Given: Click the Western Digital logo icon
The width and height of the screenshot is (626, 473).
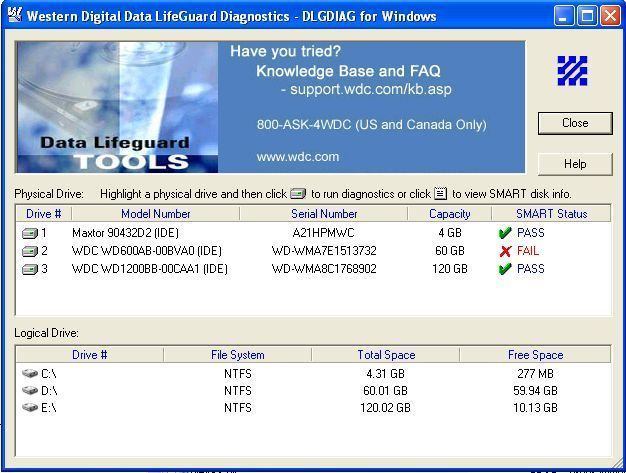Looking at the screenshot, I should click(573, 71).
